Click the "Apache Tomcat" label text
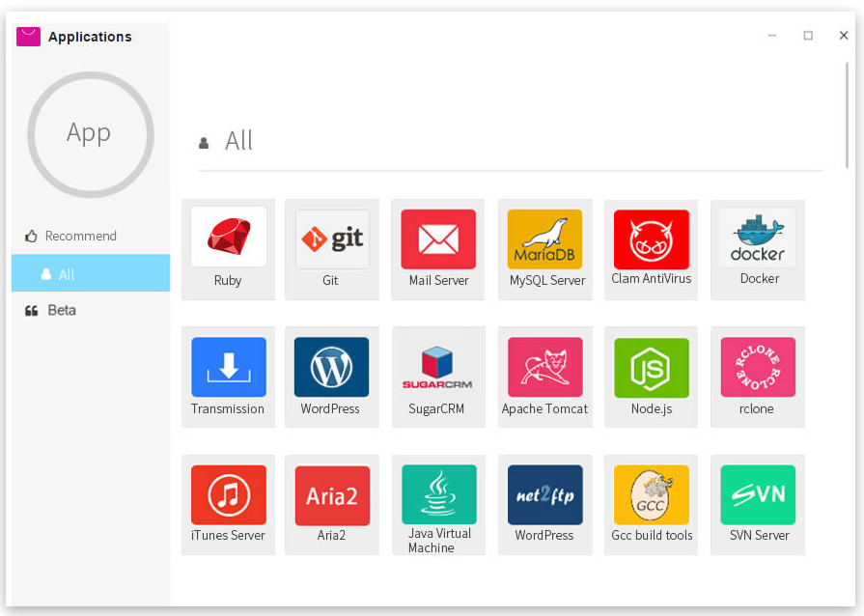Image resolution: width=864 pixels, height=616 pixels. click(544, 408)
